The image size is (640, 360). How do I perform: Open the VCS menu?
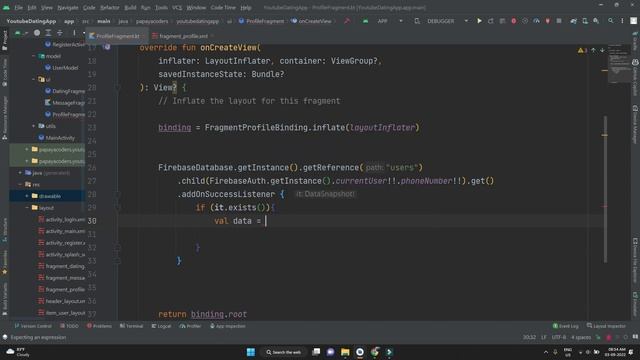(x=177, y=7)
